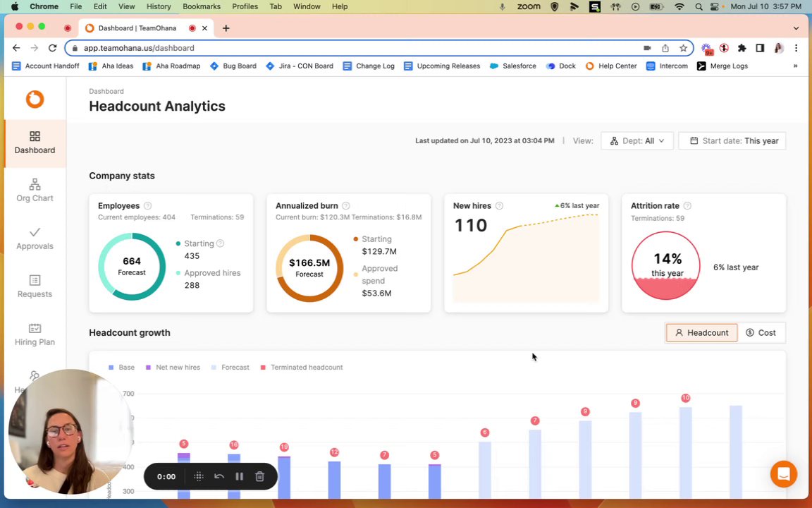This screenshot has height=508, width=812.
Task: Click the Attrition rate help icon
Action: point(687,206)
